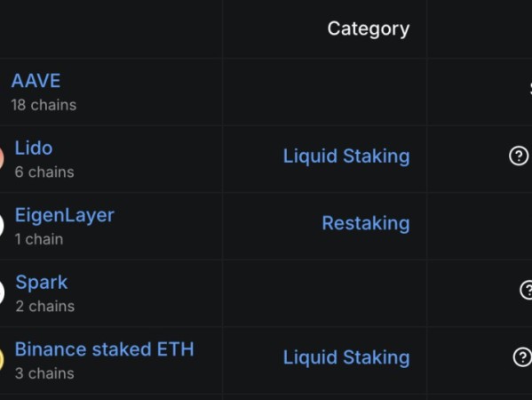
Task: Sort table by Category column header
Action: tap(369, 28)
